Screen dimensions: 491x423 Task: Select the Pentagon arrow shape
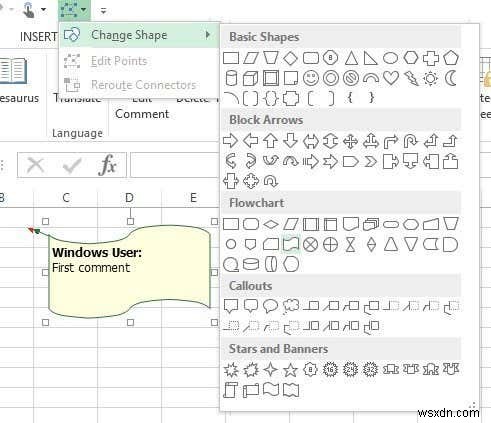(x=351, y=162)
